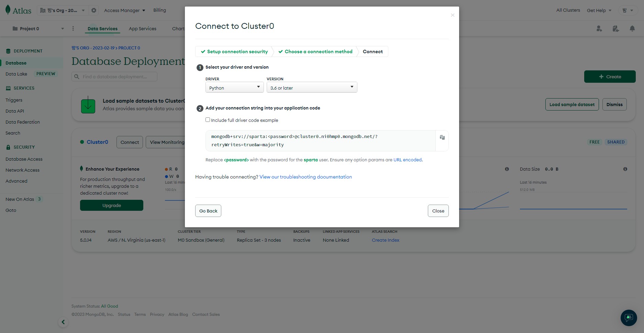Check Include full driver code example
The image size is (644, 333).
[x=208, y=120]
